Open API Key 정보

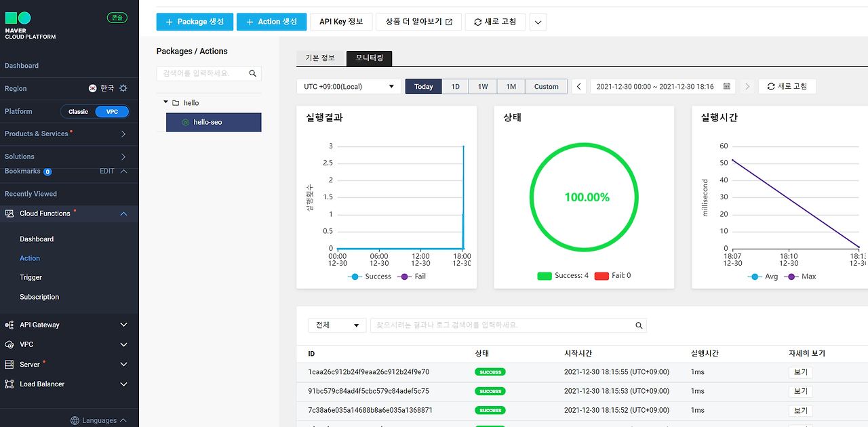point(341,22)
